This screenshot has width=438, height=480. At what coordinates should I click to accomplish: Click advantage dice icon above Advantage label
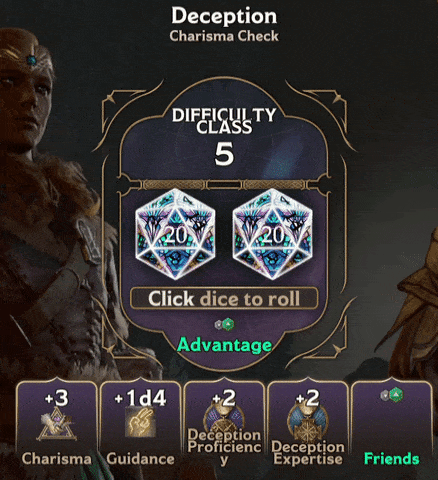pyautogui.click(x=224, y=324)
